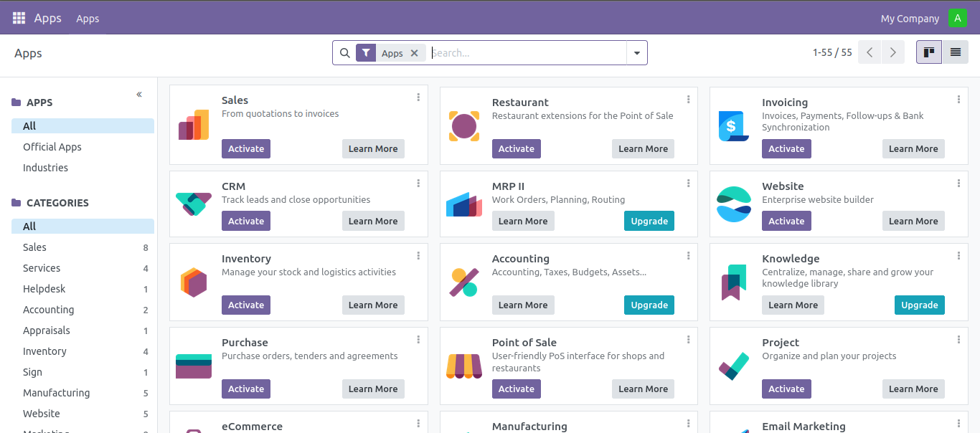Filter by Helpdesk category
The width and height of the screenshot is (980, 433).
pos(83,289)
